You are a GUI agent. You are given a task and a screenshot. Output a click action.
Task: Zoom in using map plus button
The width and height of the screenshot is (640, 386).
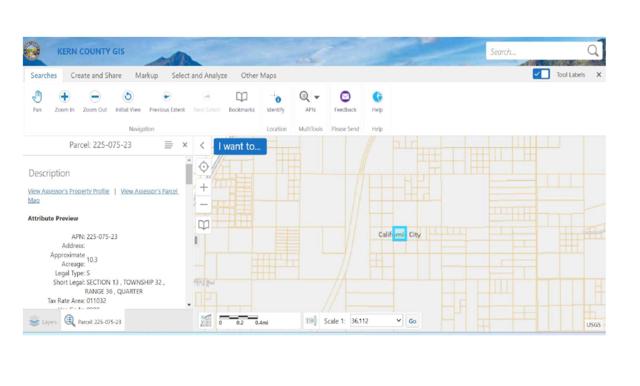point(204,187)
